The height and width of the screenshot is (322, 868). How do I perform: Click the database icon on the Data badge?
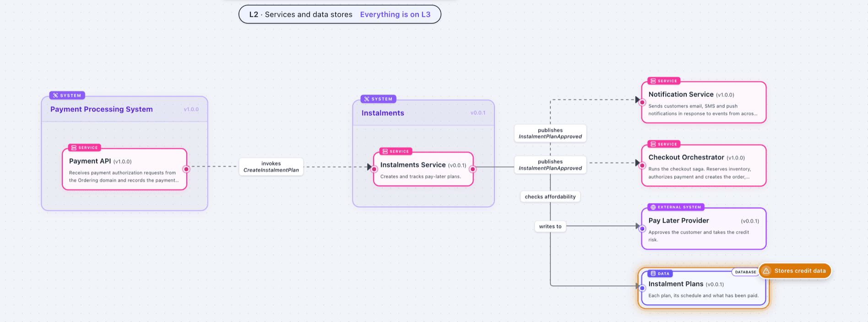tap(653, 274)
